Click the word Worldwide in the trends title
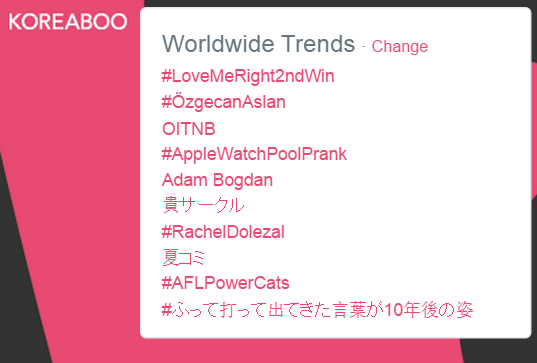The image size is (537, 363). [218, 43]
